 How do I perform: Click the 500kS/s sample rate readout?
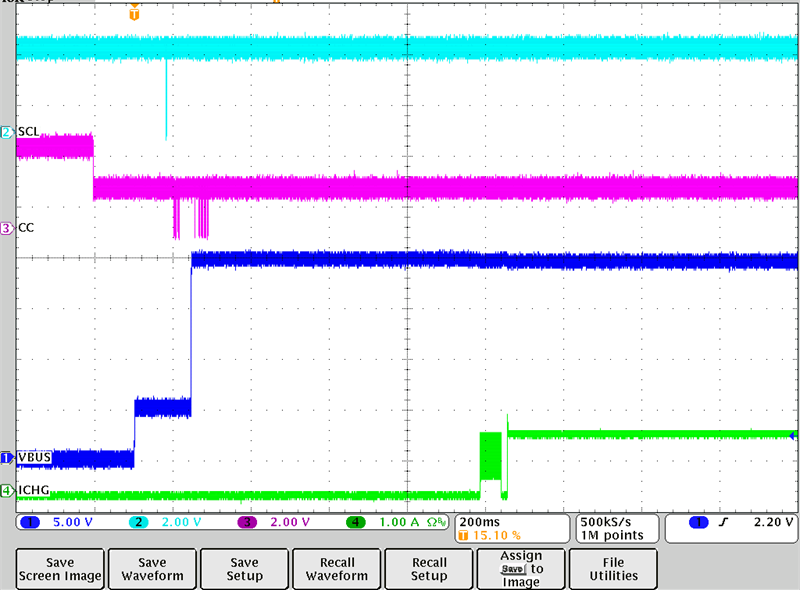coord(614,528)
